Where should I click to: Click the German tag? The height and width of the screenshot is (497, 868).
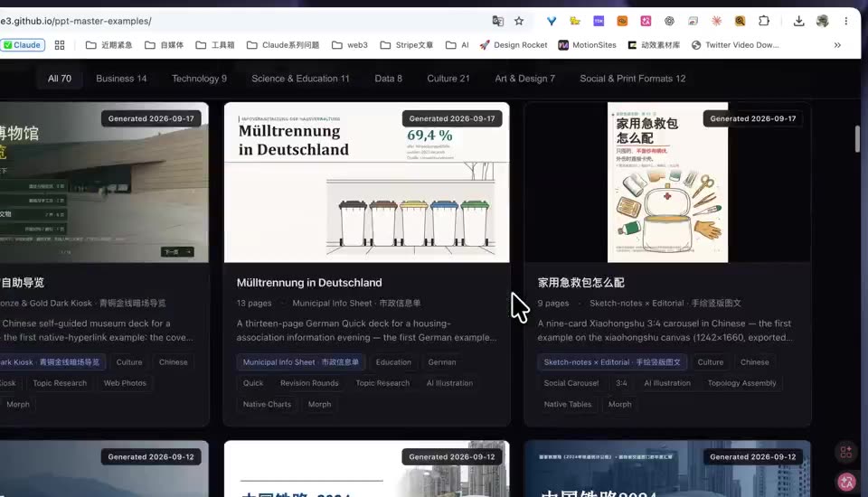(x=442, y=362)
